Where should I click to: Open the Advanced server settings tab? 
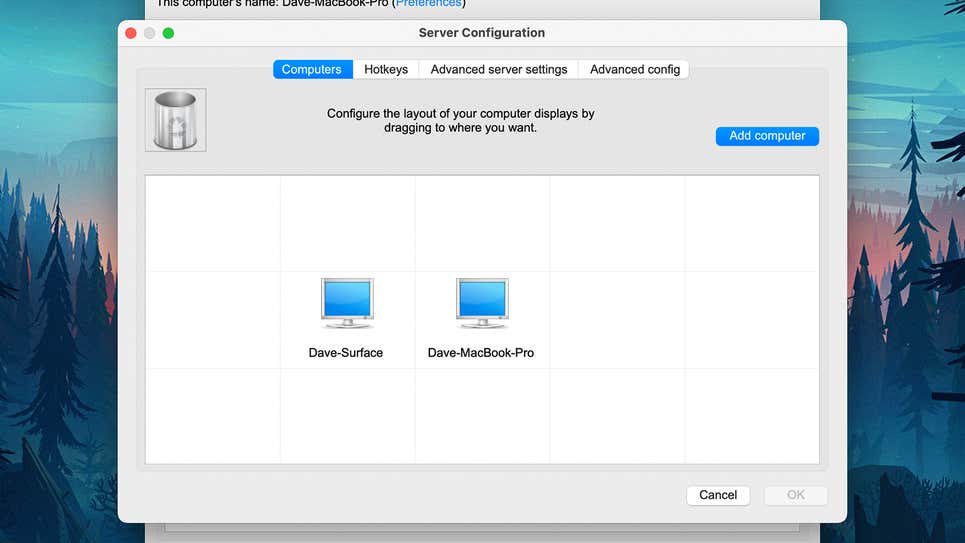pyautogui.click(x=499, y=70)
